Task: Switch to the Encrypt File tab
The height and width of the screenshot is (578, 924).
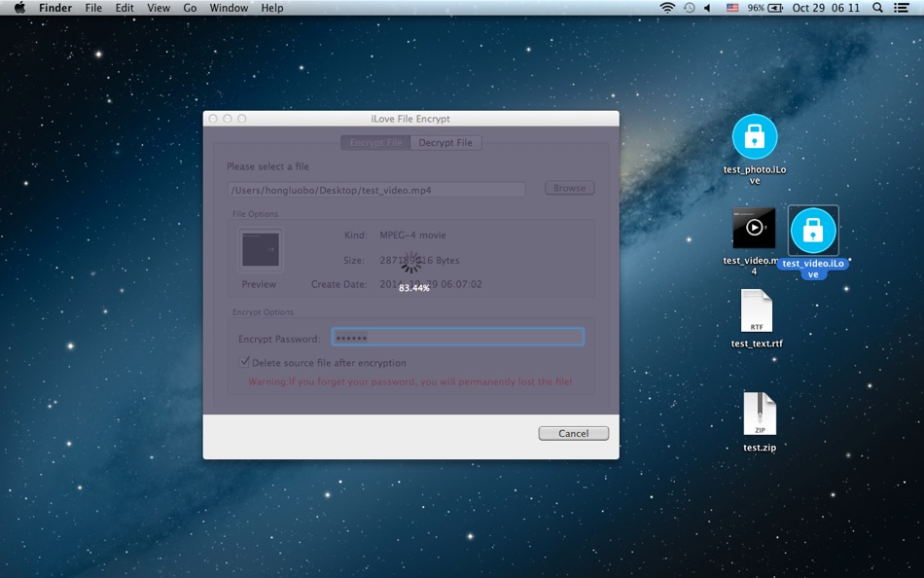Action: click(x=375, y=143)
